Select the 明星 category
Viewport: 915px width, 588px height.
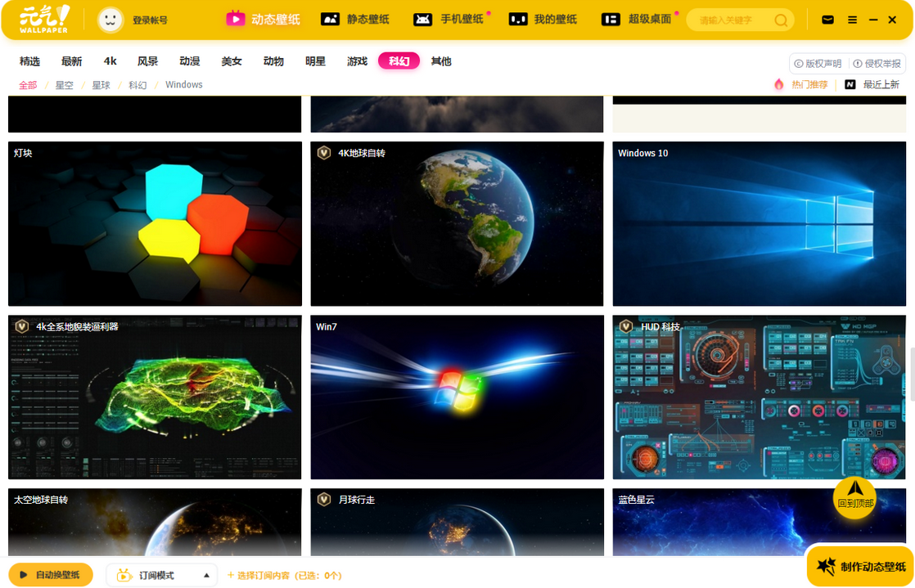(x=316, y=61)
